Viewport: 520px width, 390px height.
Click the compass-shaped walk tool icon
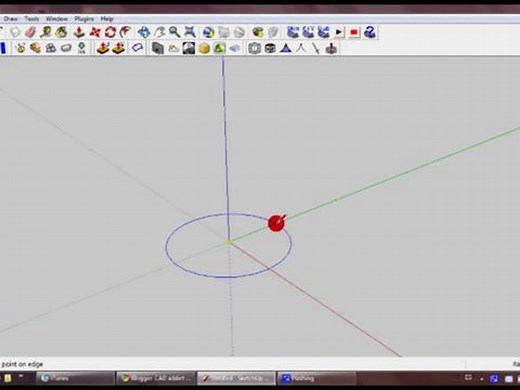point(301,48)
